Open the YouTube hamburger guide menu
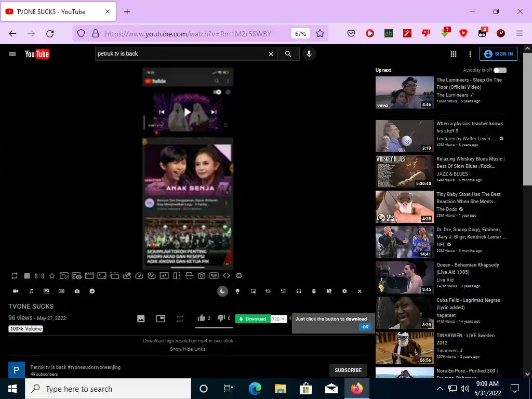This screenshot has width=532, height=399. (12, 54)
